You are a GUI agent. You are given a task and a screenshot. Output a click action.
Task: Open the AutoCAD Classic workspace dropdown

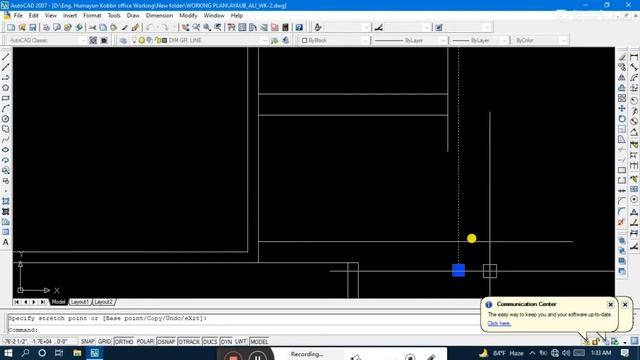pos(84,40)
